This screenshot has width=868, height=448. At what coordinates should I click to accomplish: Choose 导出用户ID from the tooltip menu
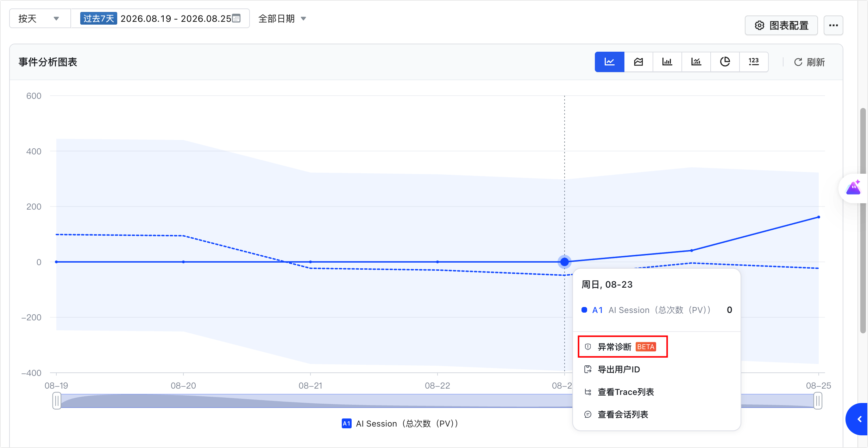click(612, 369)
